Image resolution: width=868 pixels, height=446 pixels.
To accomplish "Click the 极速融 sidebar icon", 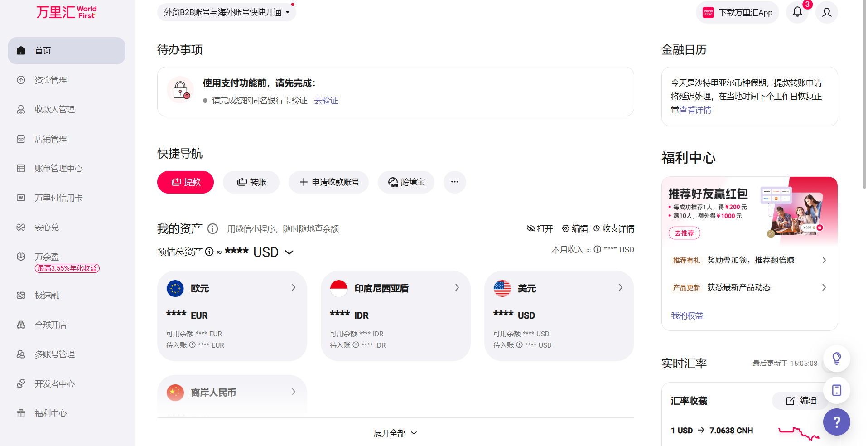I will 21,296.
